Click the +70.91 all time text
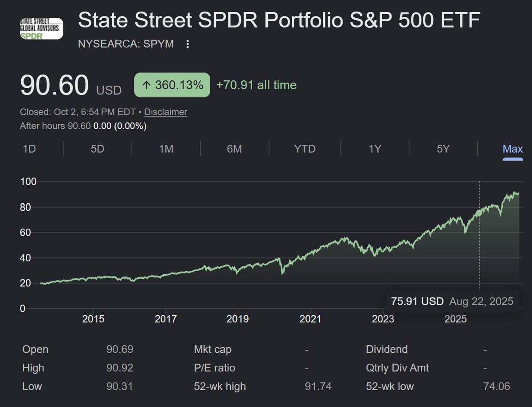Viewport: 532px width, 407px height. (256, 85)
